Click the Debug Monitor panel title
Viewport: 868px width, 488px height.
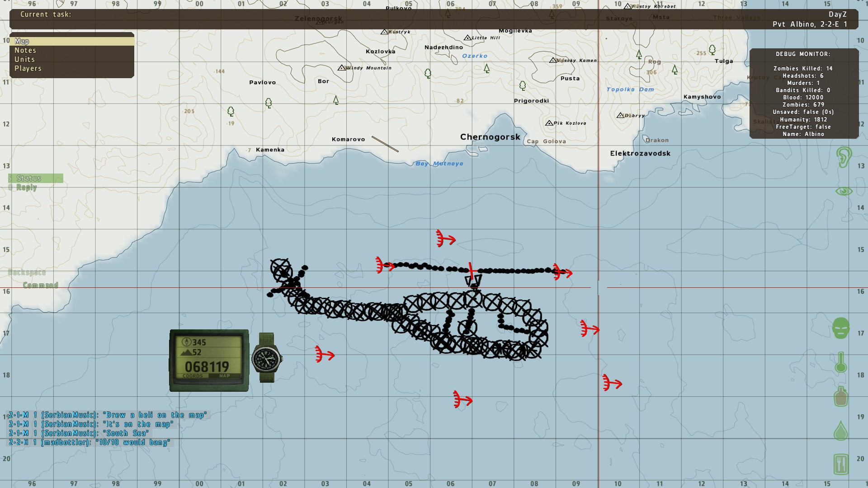(803, 54)
